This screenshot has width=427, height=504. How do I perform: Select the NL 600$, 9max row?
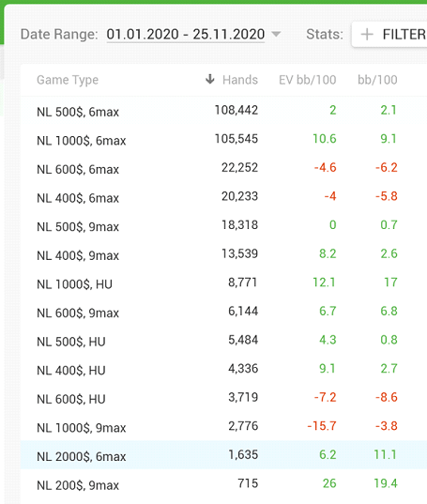[223, 312]
